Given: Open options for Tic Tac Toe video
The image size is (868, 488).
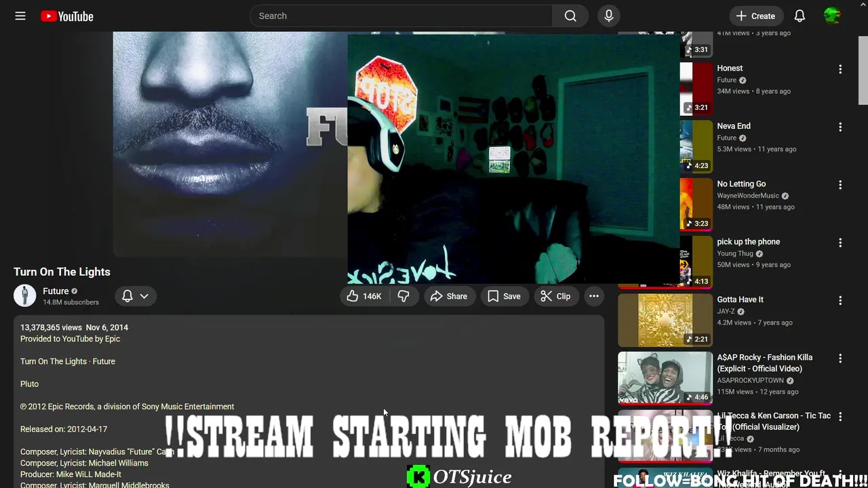Looking at the screenshot, I should pos(840,416).
